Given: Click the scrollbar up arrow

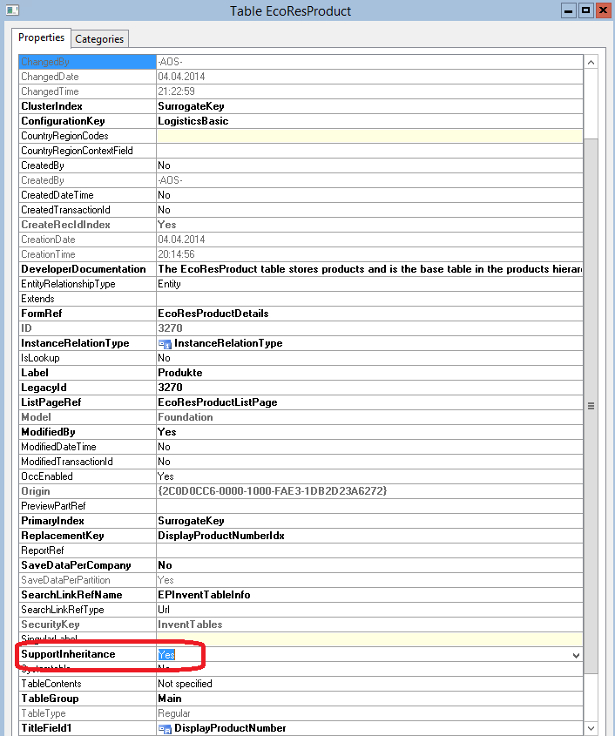Looking at the screenshot, I should (x=591, y=62).
